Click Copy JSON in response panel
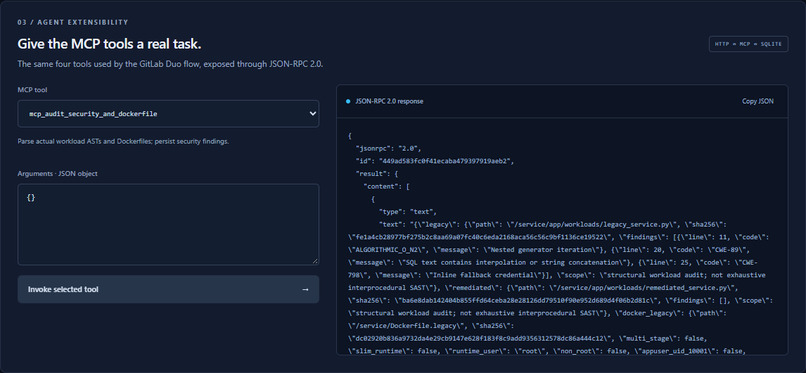The height and width of the screenshot is (373, 806). tap(757, 101)
